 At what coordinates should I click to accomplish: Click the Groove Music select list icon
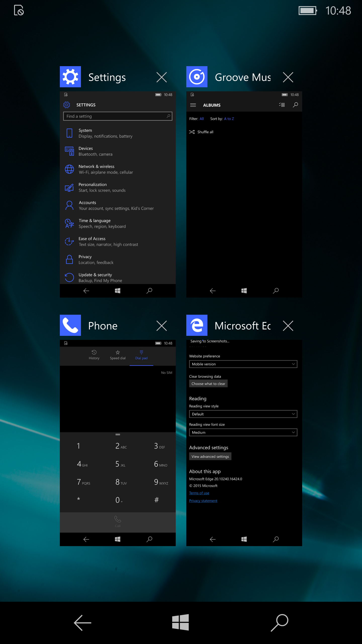point(282,105)
